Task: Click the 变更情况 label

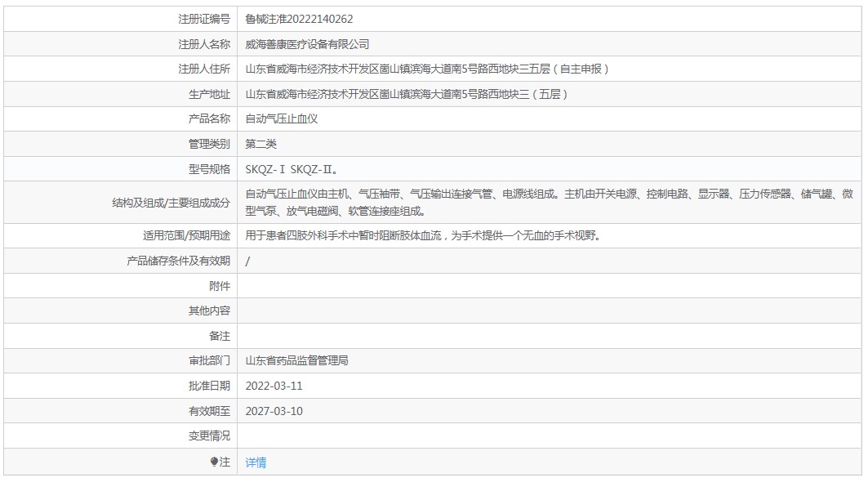Action: tap(209, 436)
